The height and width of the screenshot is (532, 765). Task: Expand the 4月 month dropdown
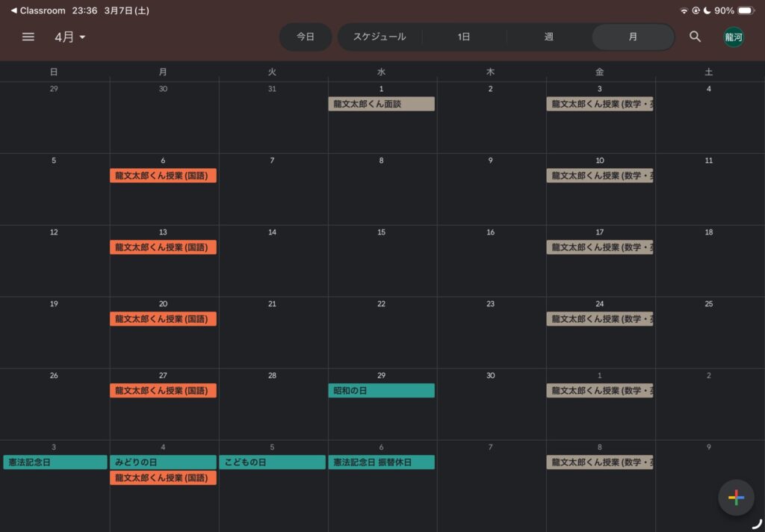point(70,37)
